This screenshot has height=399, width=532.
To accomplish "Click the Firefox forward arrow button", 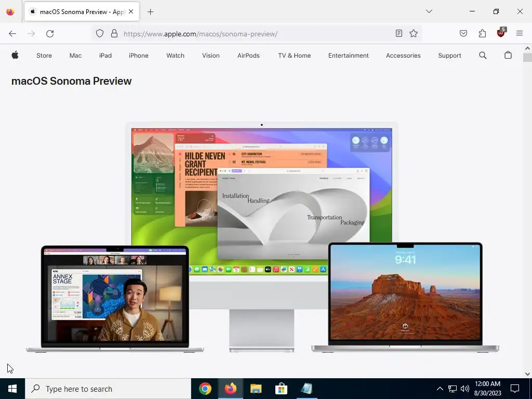I will (x=31, y=34).
